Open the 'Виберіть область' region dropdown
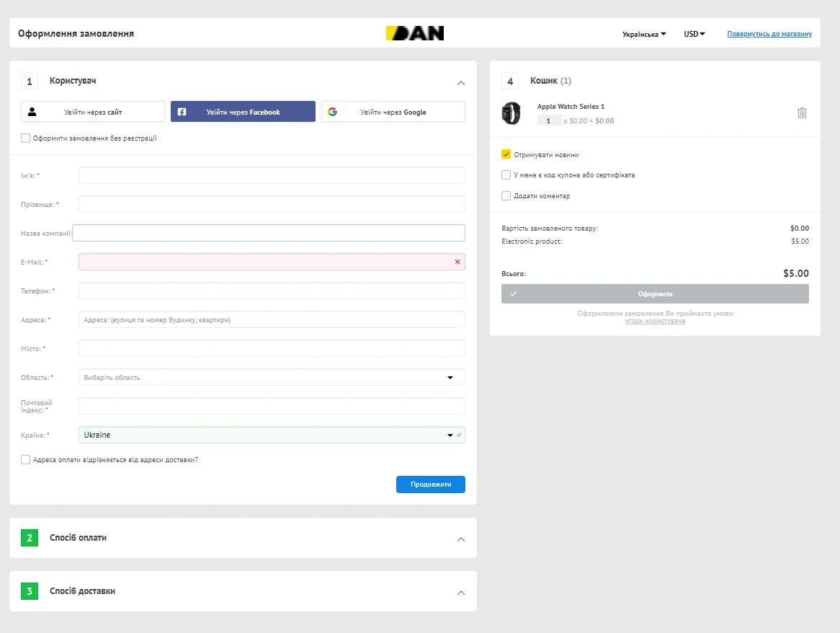The height and width of the screenshot is (633, 840). (272, 377)
